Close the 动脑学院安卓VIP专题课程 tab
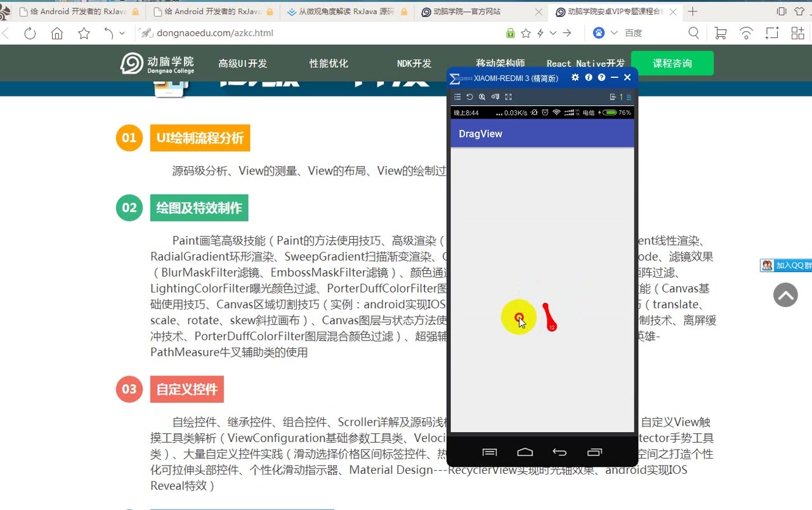 click(672, 11)
